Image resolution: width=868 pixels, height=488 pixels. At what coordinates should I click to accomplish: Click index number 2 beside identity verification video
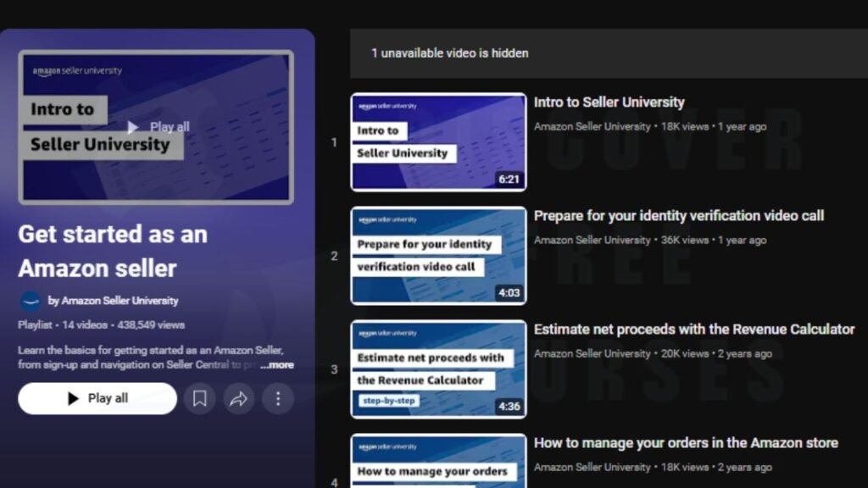[334, 256]
